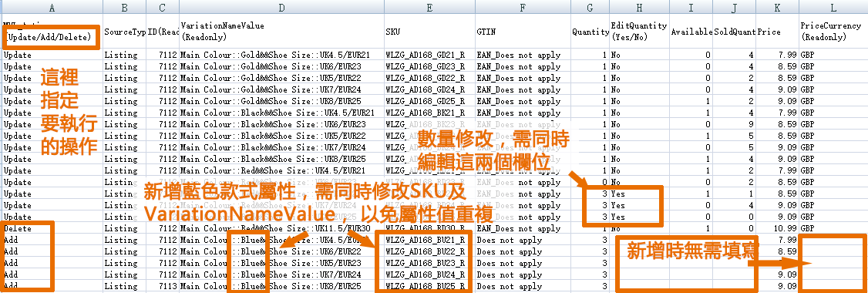The width and height of the screenshot is (868, 293).
Task: Select SKU cell WLZG_AD168_GD25_R
Action: (x=429, y=101)
